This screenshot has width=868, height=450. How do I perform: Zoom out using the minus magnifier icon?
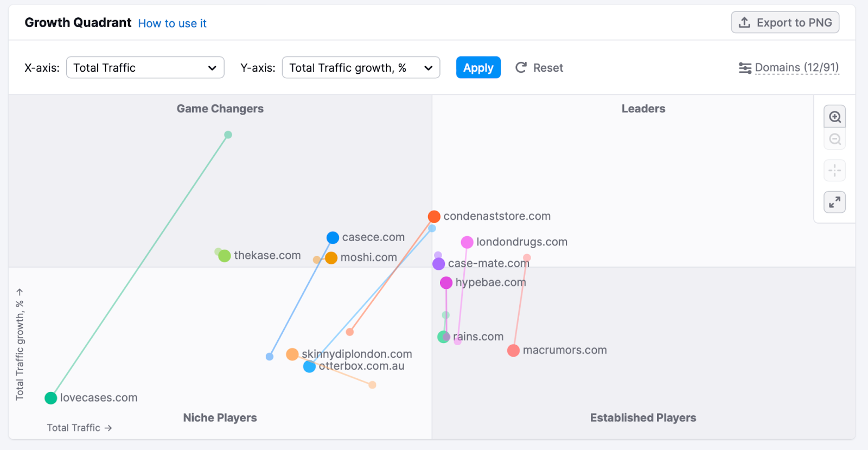pos(834,139)
